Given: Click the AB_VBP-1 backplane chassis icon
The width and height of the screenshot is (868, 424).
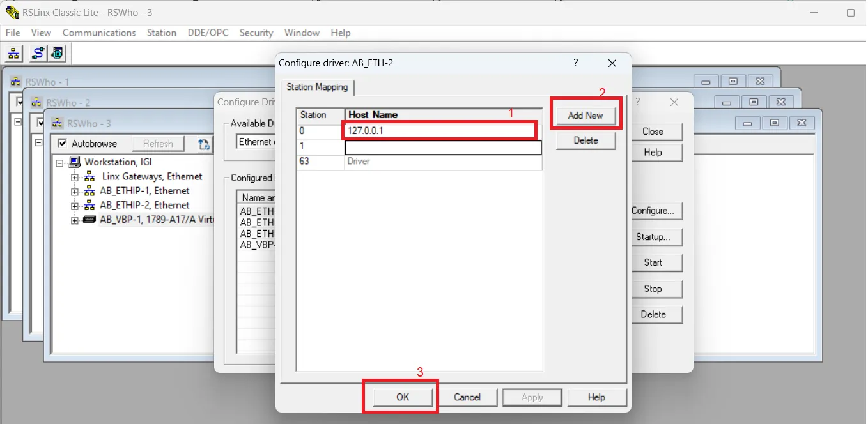Looking at the screenshot, I should click(x=89, y=219).
